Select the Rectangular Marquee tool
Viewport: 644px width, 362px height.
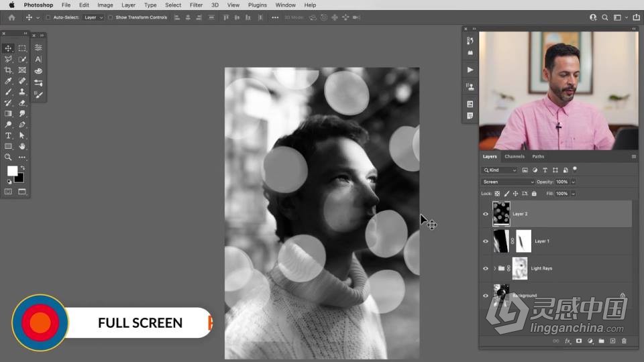(x=22, y=48)
